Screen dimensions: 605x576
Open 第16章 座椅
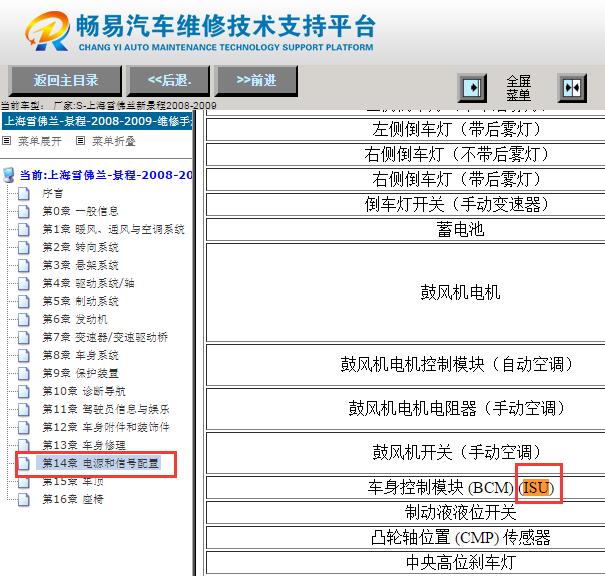[x=73, y=499]
